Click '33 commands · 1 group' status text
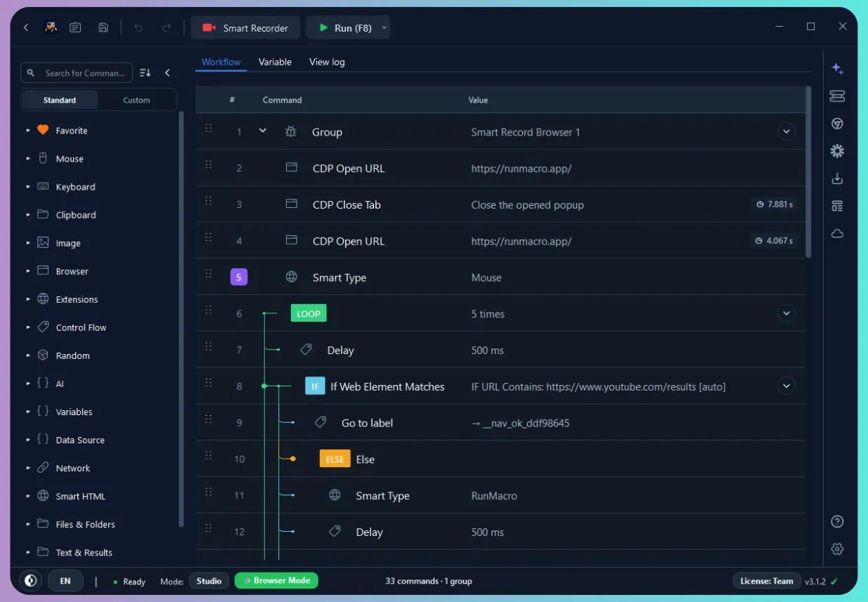868x602 pixels. point(429,581)
